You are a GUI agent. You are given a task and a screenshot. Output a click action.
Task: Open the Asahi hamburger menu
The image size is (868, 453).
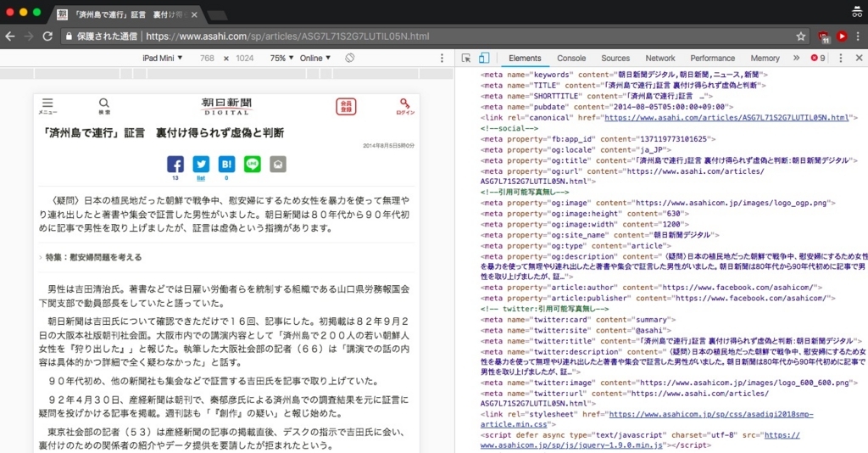[x=47, y=105]
